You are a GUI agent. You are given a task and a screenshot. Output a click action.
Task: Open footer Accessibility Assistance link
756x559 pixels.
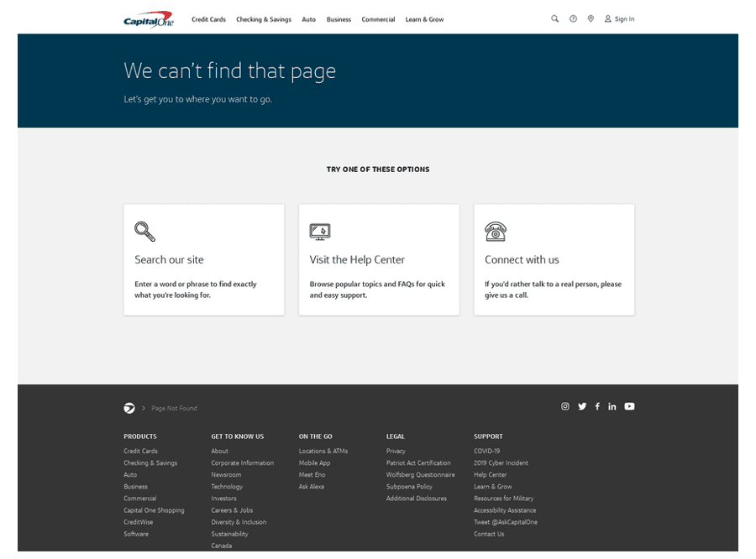[x=505, y=510]
